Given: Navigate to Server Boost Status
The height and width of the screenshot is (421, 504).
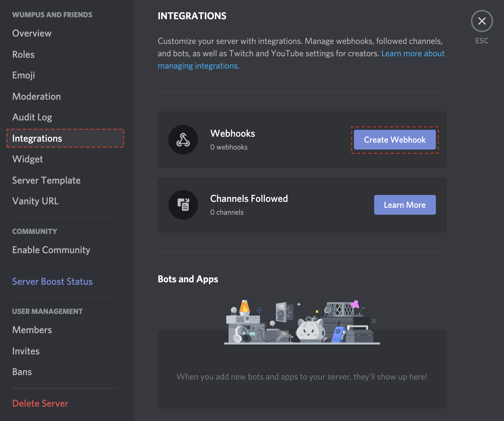Looking at the screenshot, I should click(x=52, y=281).
